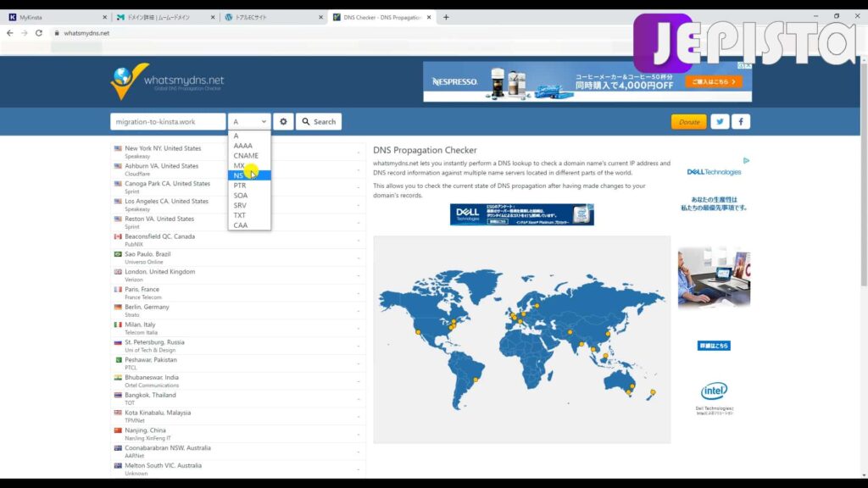Pick the TXT record type option
Image resolution: width=868 pixels, height=488 pixels.
pyautogui.click(x=240, y=215)
